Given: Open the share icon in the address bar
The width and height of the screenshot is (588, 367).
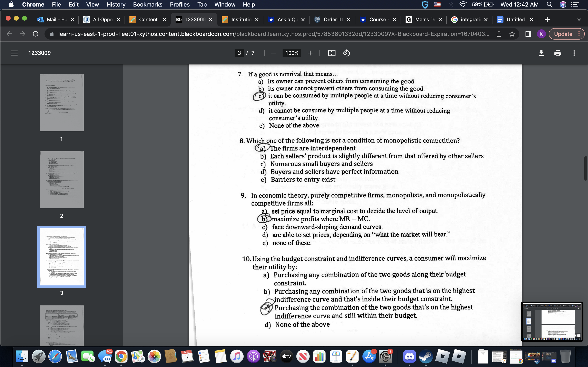Looking at the screenshot, I should pyautogui.click(x=499, y=34).
